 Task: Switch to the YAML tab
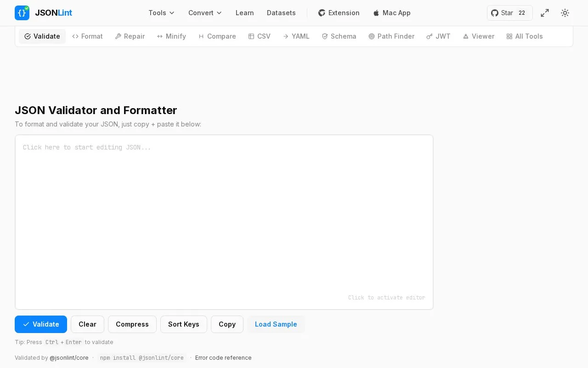(x=296, y=36)
